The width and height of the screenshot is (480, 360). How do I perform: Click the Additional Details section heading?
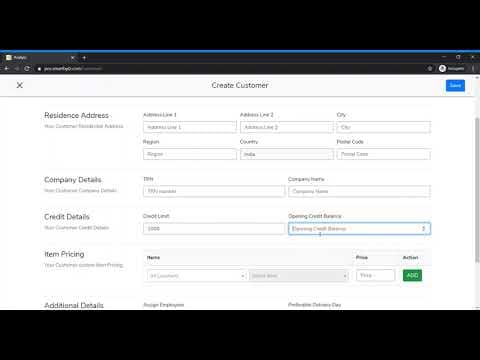click(x=74, y=305)
